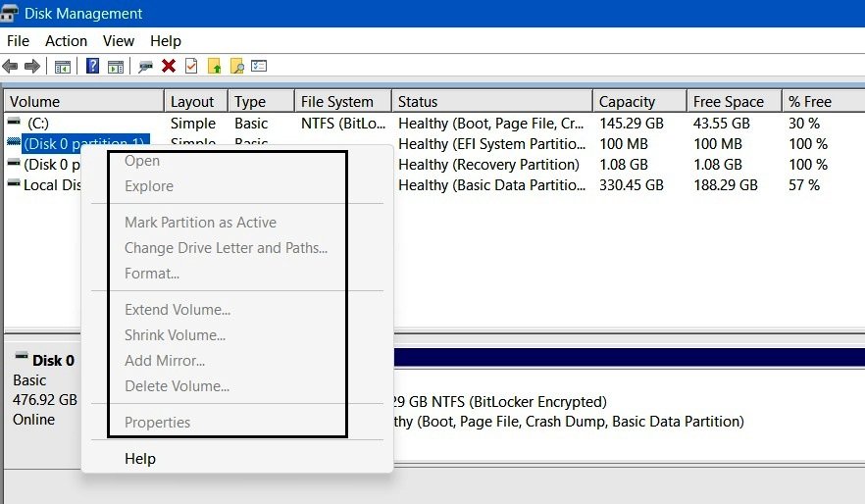Click the Connect/Rescan disk toolbar icon
Screen dimensions: 865x504
coord(145,67)
